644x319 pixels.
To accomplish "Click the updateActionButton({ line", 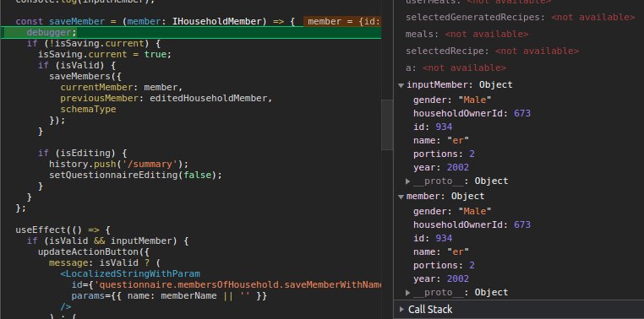I will 94,251.
